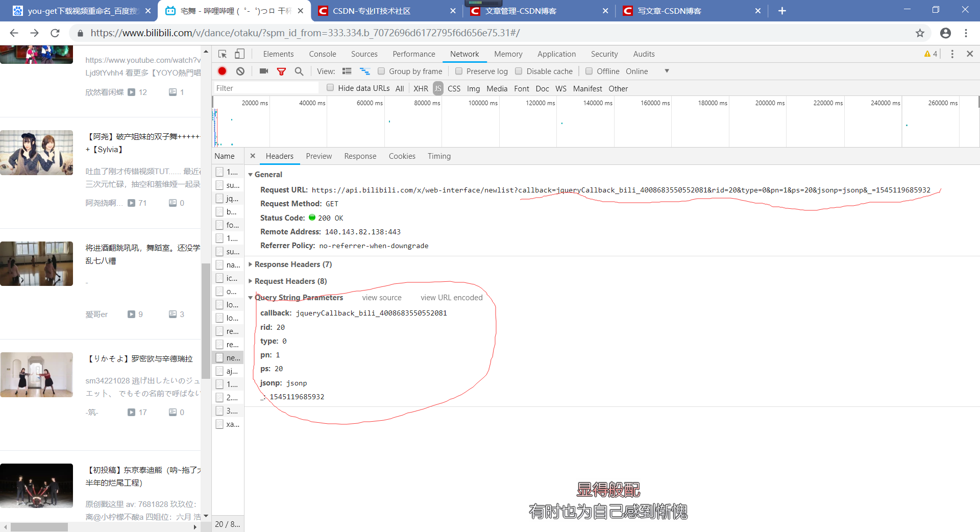Viewport: 980px width, 532px height.
Task: Select checkbox of na... request row
Action: [219, 264]
